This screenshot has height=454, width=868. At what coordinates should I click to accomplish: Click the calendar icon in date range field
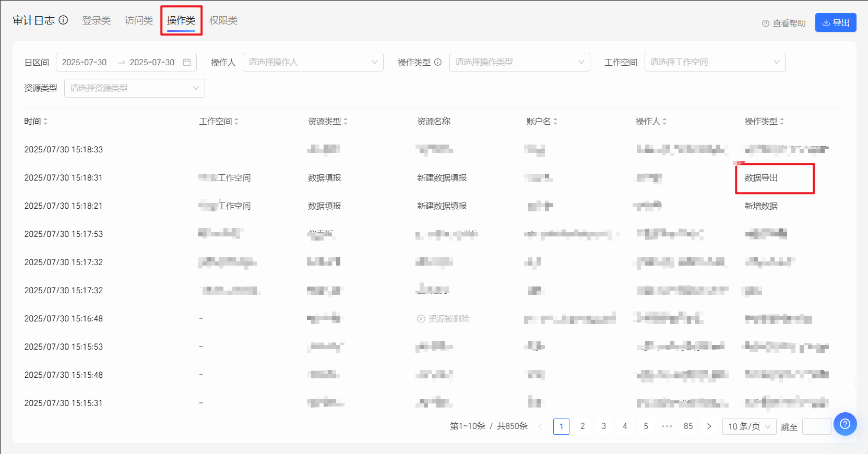[x=187, y=62]
